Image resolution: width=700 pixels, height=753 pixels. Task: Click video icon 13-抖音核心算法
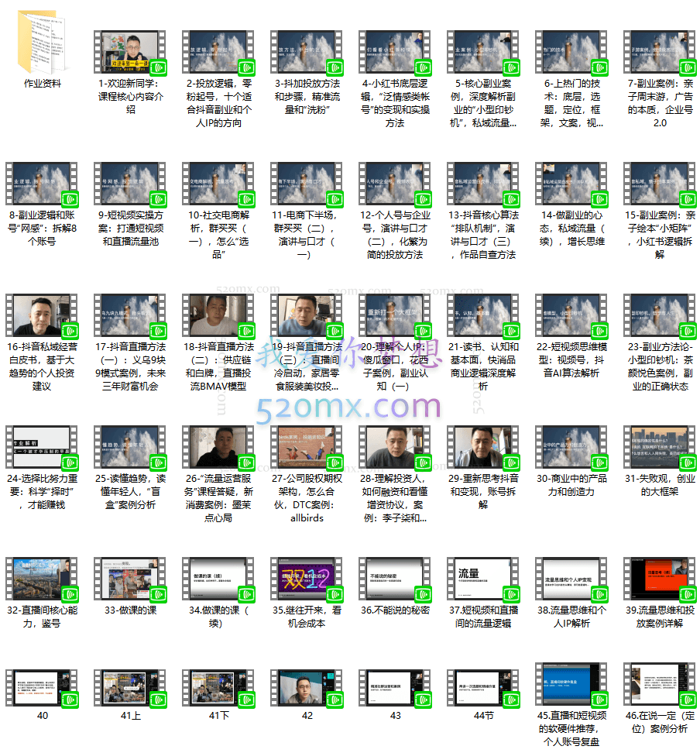pyautogui.click(x=483, y=184)
